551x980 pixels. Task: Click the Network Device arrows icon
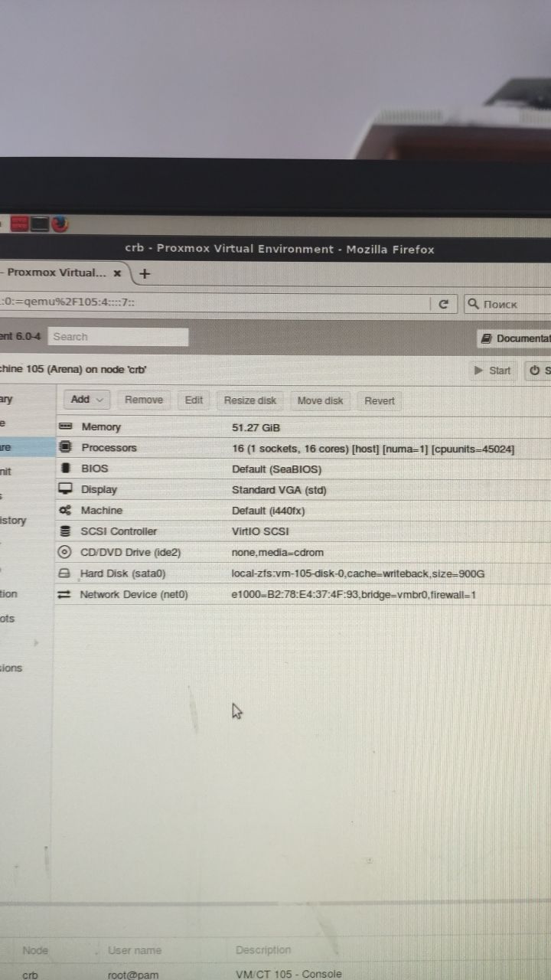(64, 594)
